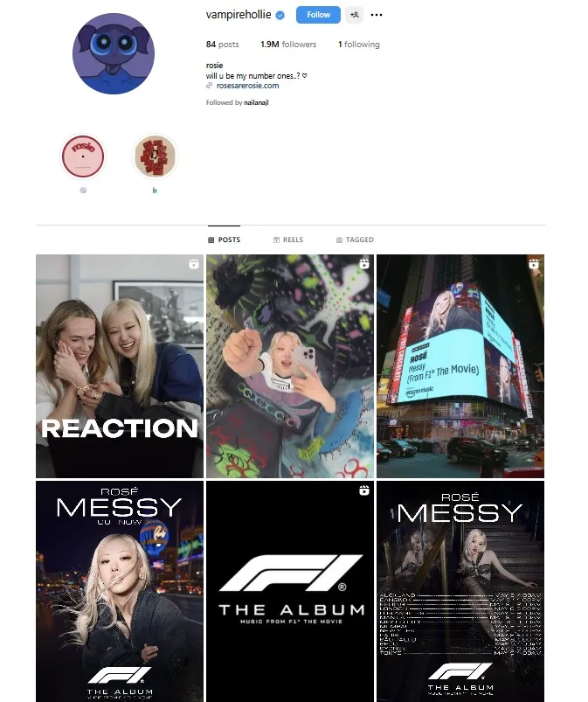Switch to the Reels tab
The height and width of the screenshot is (702, 588).
pyautogui.click(x=288, y=240)
